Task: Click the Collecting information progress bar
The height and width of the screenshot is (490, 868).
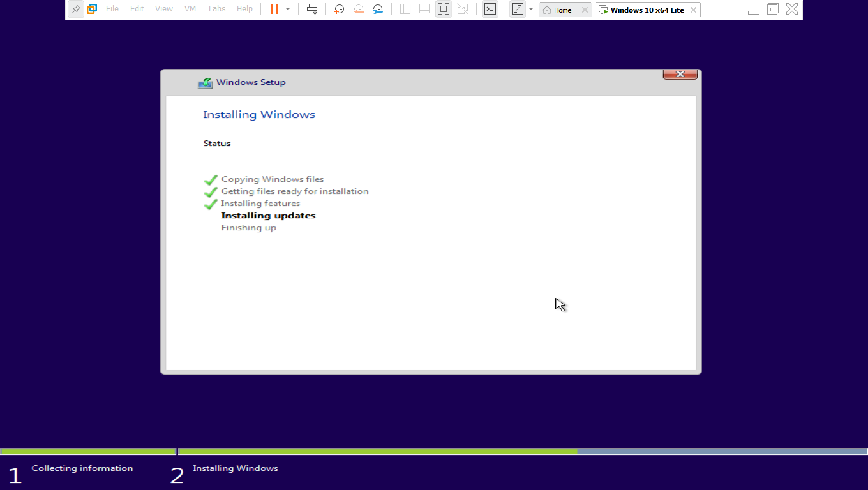Action: tap(88, 451)
